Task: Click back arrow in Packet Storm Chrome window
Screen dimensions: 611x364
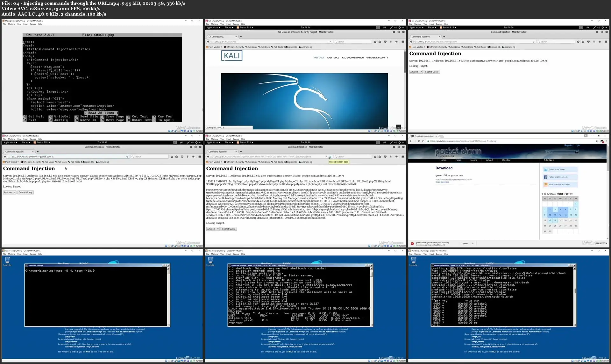Action: point(411,141)
